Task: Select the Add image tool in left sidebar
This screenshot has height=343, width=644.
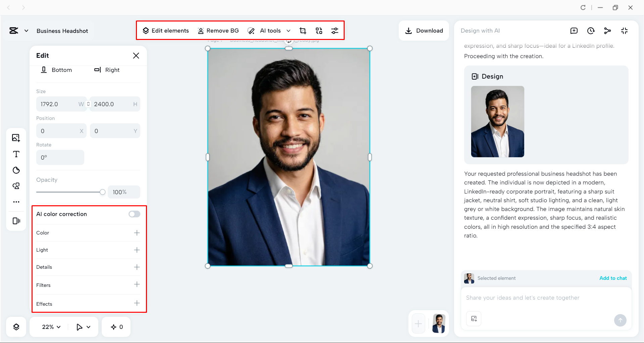Action: [16, 138]
